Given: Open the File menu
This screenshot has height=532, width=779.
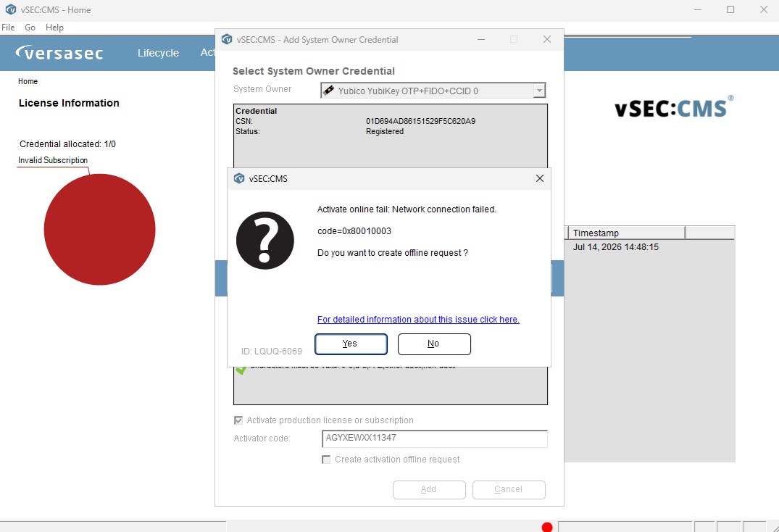Looking at the screenshot, I should point(8,28).
